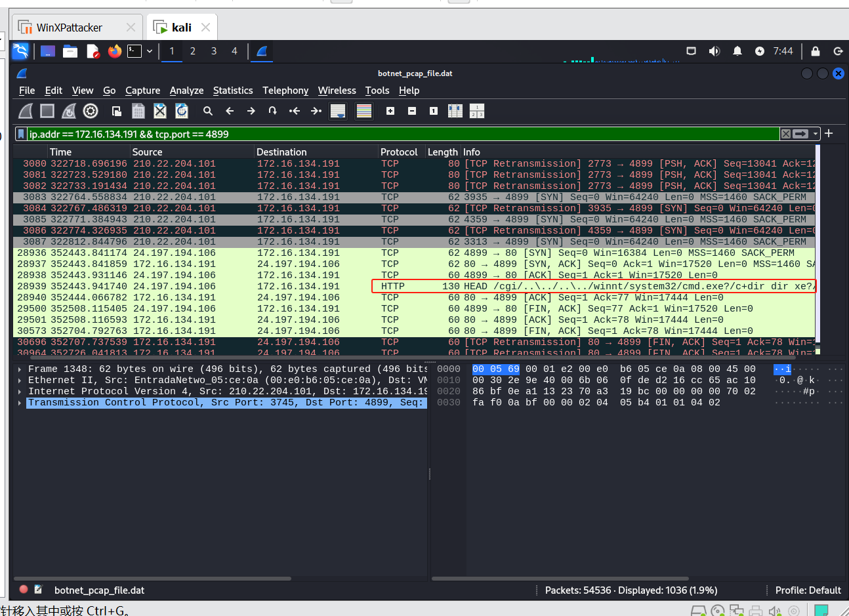
Task: Open the Help menu
Action: [409, 91]
